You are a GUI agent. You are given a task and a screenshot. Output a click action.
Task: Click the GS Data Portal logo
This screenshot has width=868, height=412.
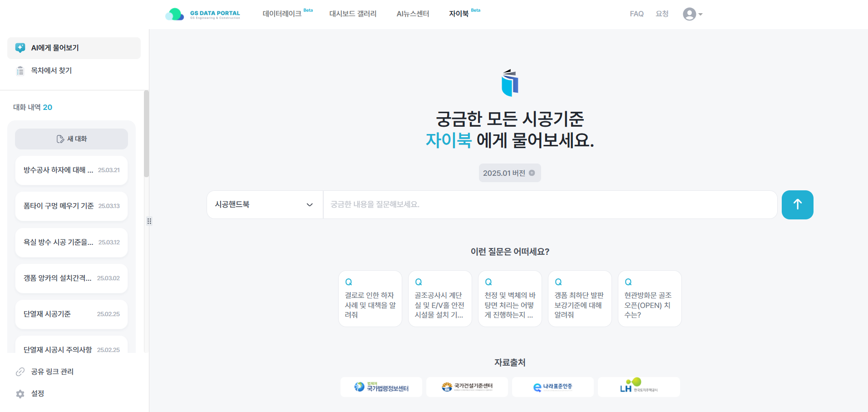pos(203,14)
